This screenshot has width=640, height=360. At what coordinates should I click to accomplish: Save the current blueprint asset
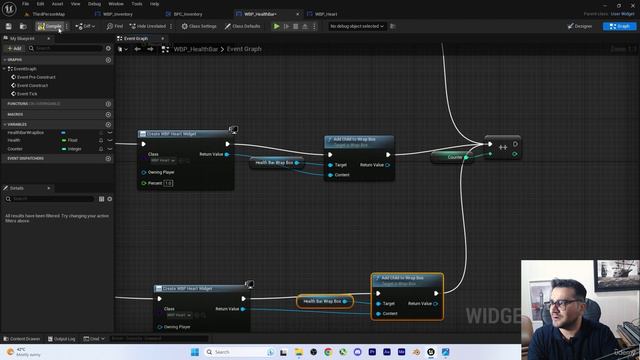(x=9, y=26)
